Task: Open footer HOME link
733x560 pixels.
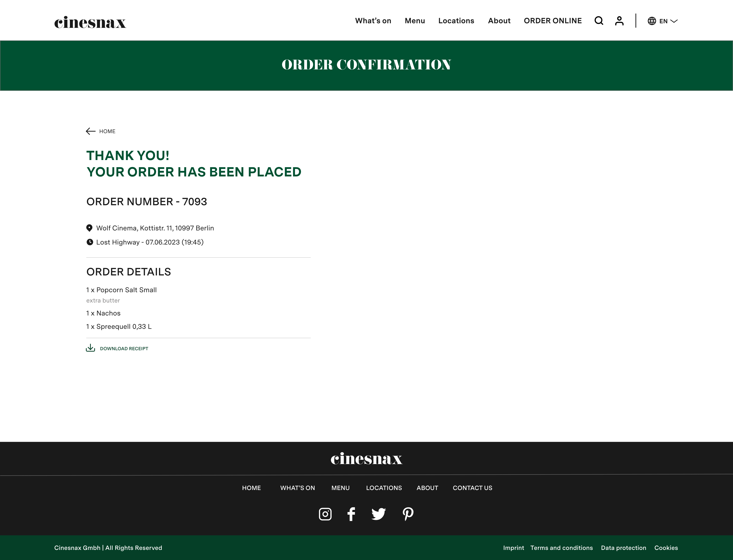Action: pos(251,488)
